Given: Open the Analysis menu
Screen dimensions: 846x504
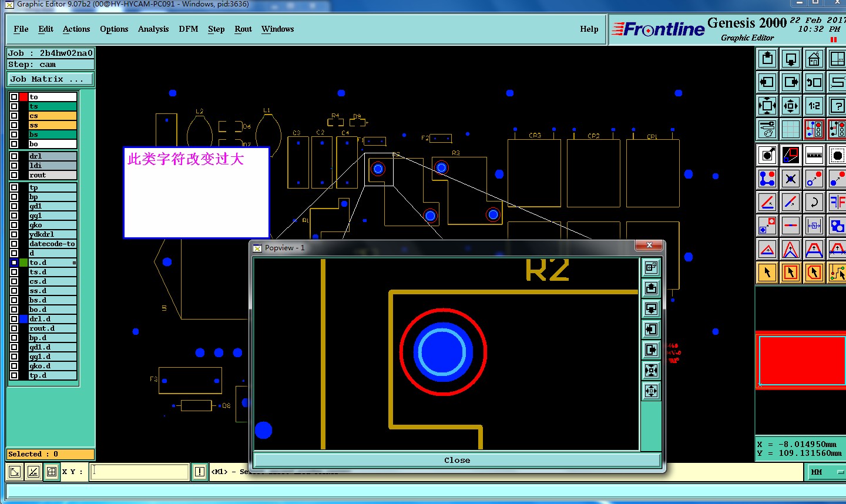Looking at the screenshot, I should pos(153,29).
